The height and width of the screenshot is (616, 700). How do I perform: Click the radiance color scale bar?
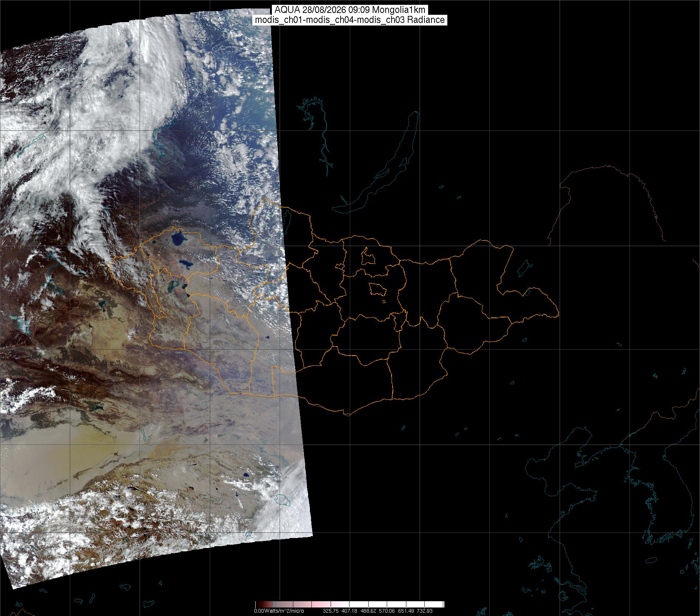[x=349, y=605]
